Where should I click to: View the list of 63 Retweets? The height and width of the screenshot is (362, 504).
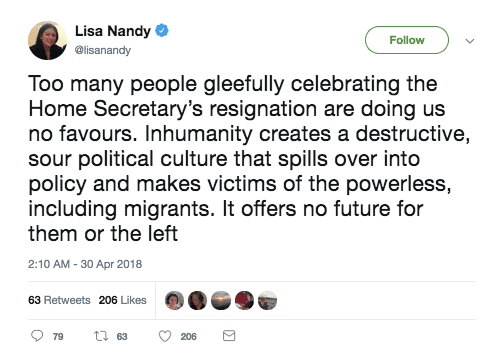(59, 300)
